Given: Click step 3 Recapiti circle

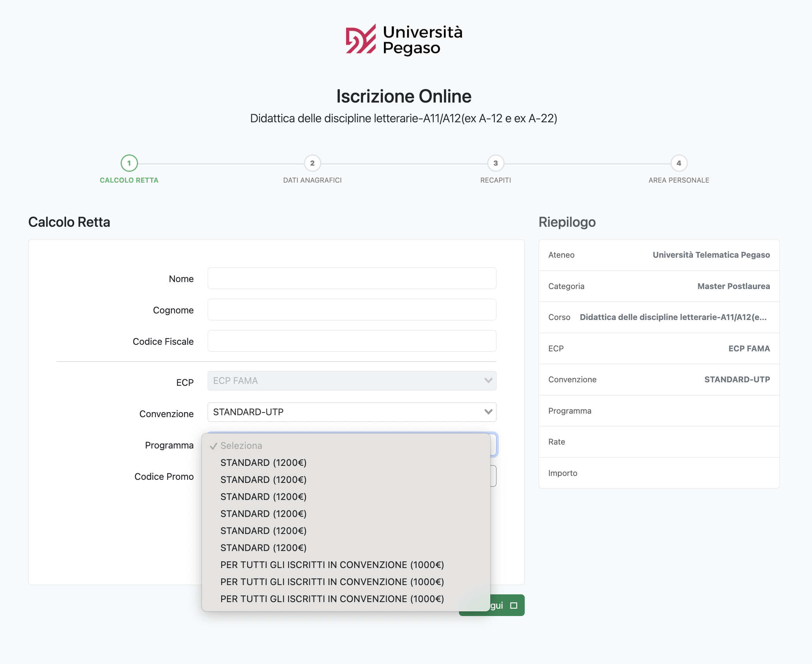Looking at the screenshot, I should (495, 163).
